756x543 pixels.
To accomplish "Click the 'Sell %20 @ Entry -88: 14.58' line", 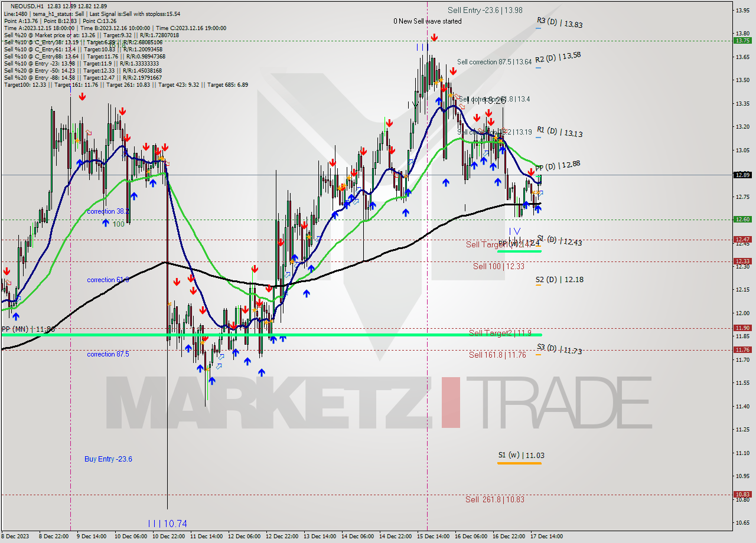I will click(x=40, y=77).
